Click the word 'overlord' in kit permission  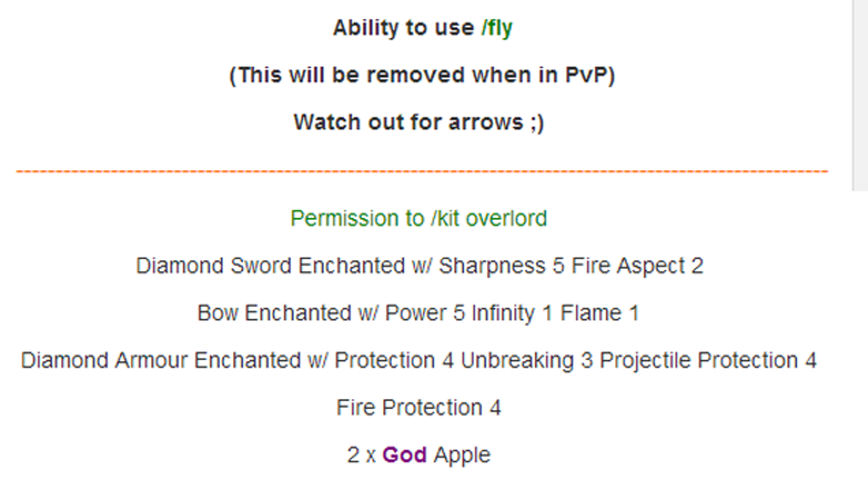(x=506, y=218)
